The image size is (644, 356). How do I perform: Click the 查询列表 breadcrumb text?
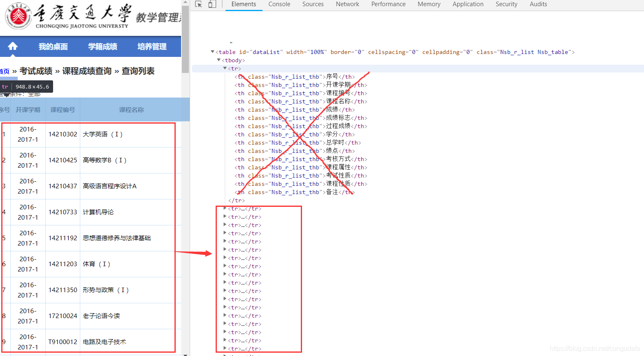click(x=138, y=71)
